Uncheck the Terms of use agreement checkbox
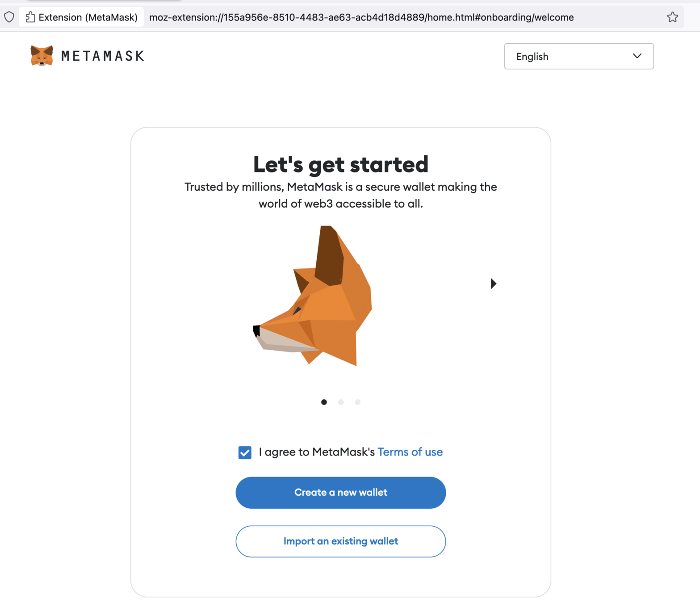The width and height of the screenshot is (700, 603). [x=245, y=452]
